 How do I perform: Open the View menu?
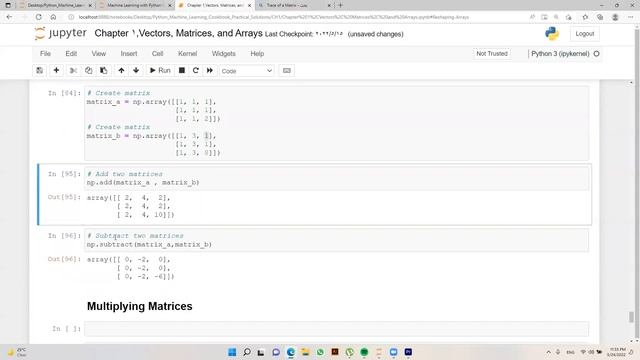(98, 53)
